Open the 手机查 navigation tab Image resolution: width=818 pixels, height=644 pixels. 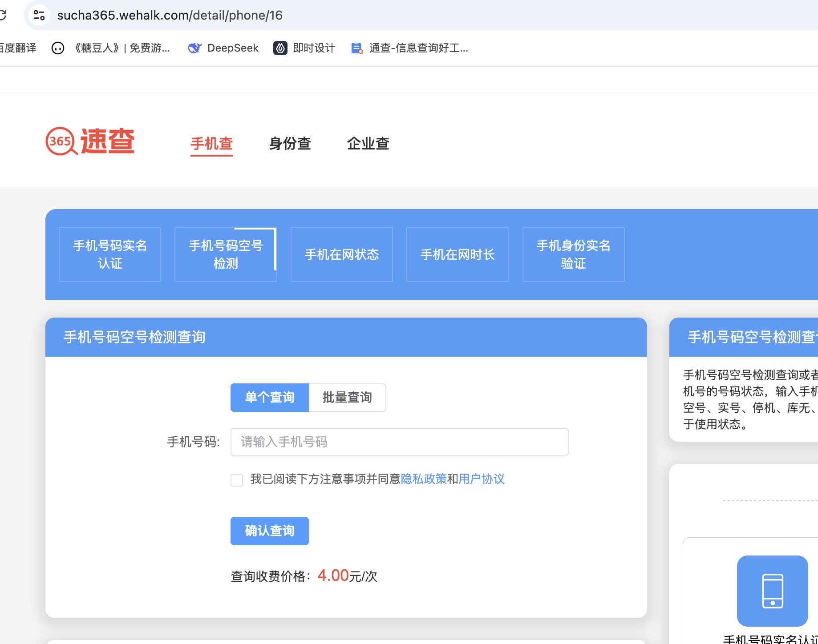click(212, 144)
